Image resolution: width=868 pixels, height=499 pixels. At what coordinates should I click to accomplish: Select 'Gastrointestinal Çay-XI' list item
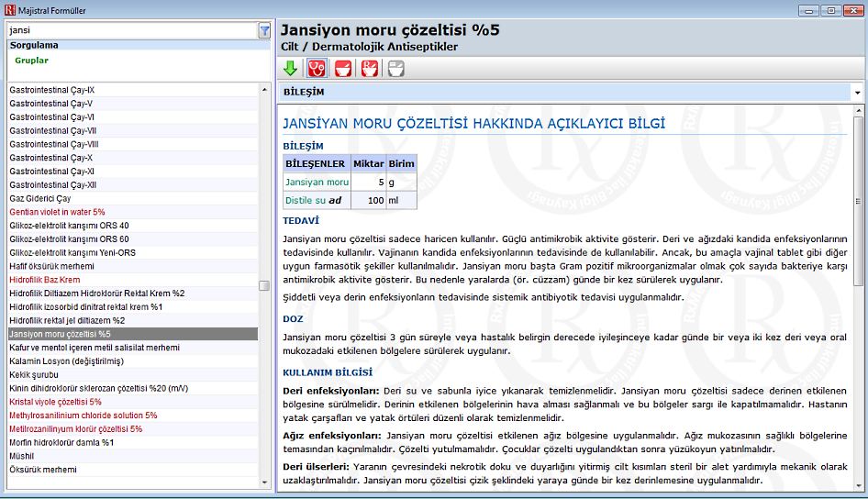132,172
